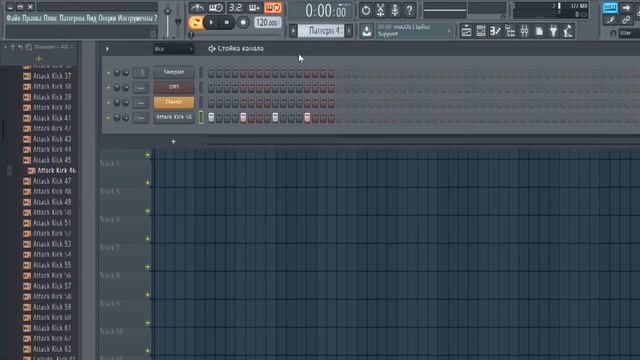Open the Attack Kick 46 channel button
The width and height of the screenshot is (640, 360).
click(x=174, y=117)
